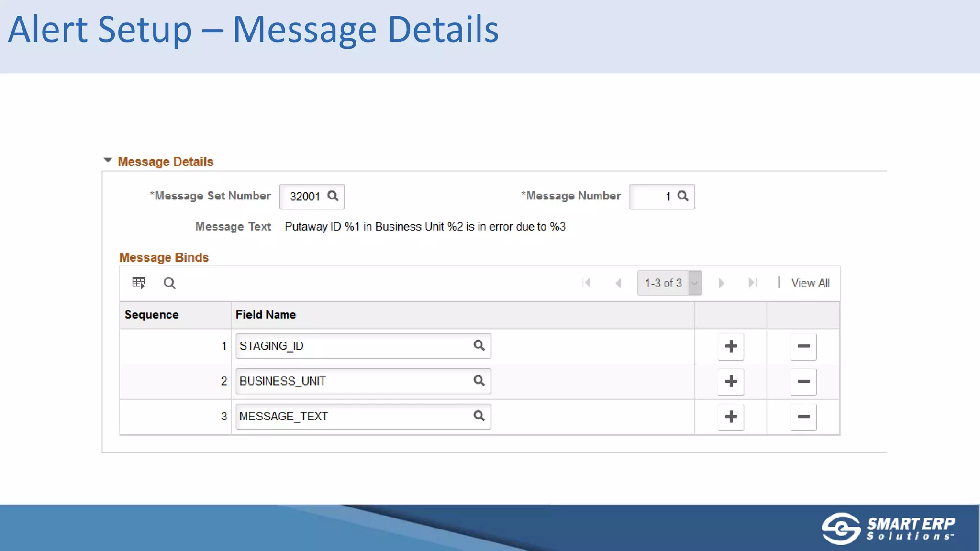Delete the BUSINESS_UNIT row

click(803, 382)
